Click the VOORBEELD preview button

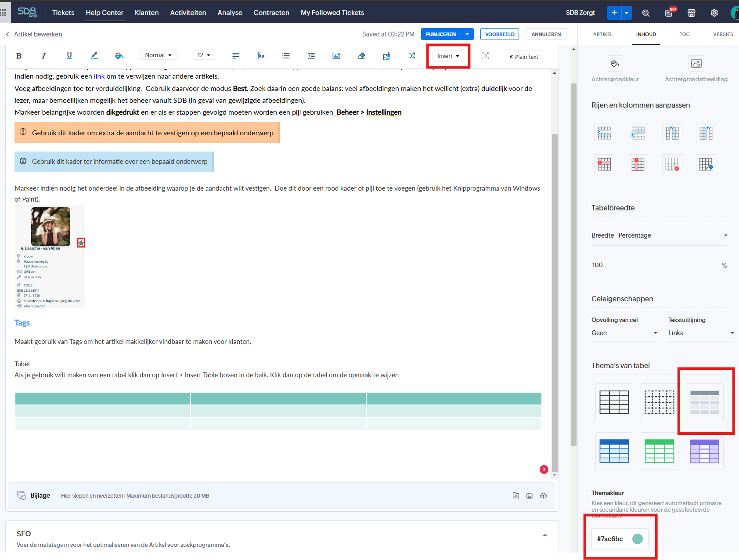[500, 34]
